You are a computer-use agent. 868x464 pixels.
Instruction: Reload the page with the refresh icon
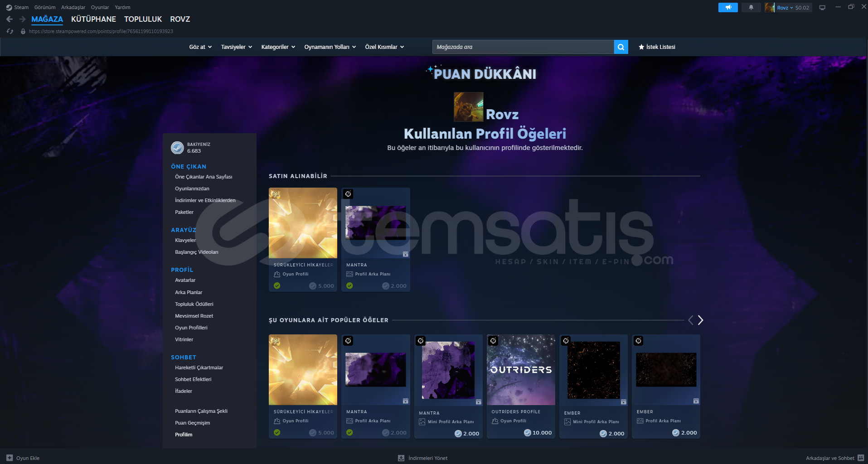click(10, 31)
